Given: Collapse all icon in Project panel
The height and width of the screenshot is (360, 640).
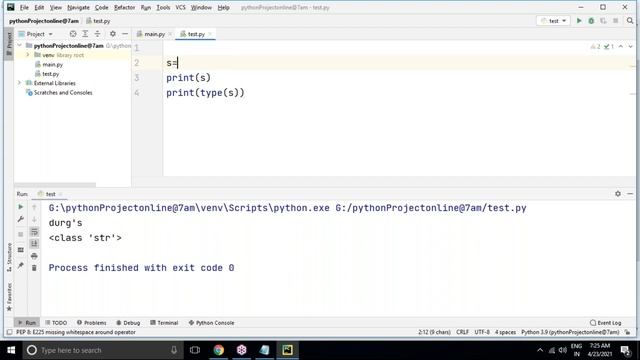Looking at the screenshot, I should 97,34.
